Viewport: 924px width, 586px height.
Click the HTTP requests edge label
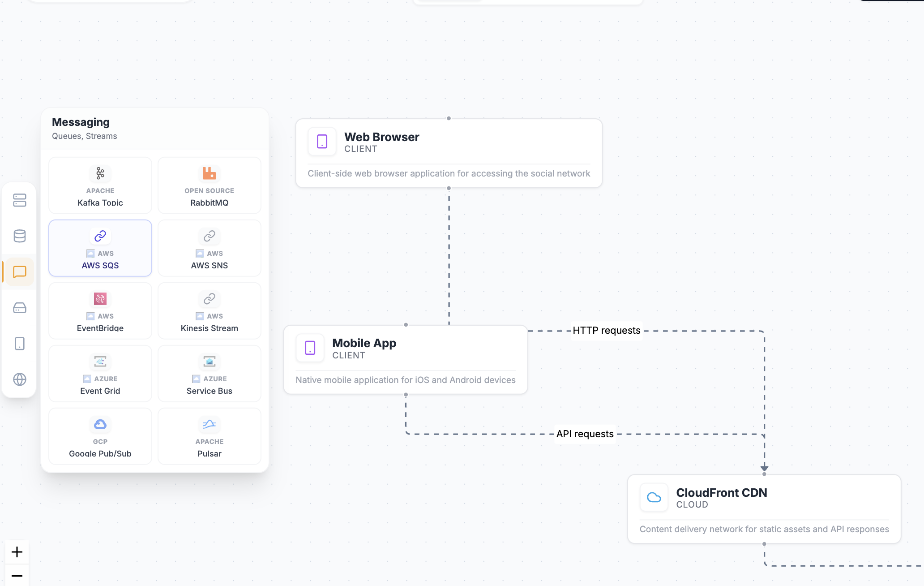pos(606,331)
